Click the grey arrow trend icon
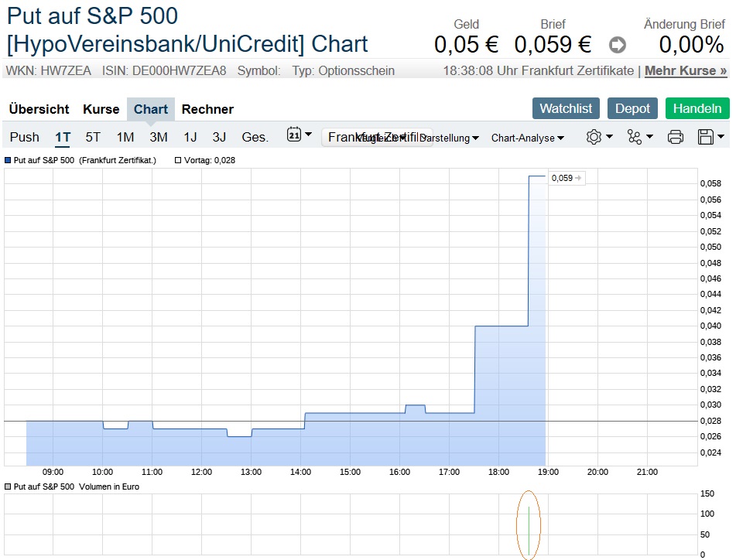This screenshot has width=736, height=560. [x=618, y=45]
